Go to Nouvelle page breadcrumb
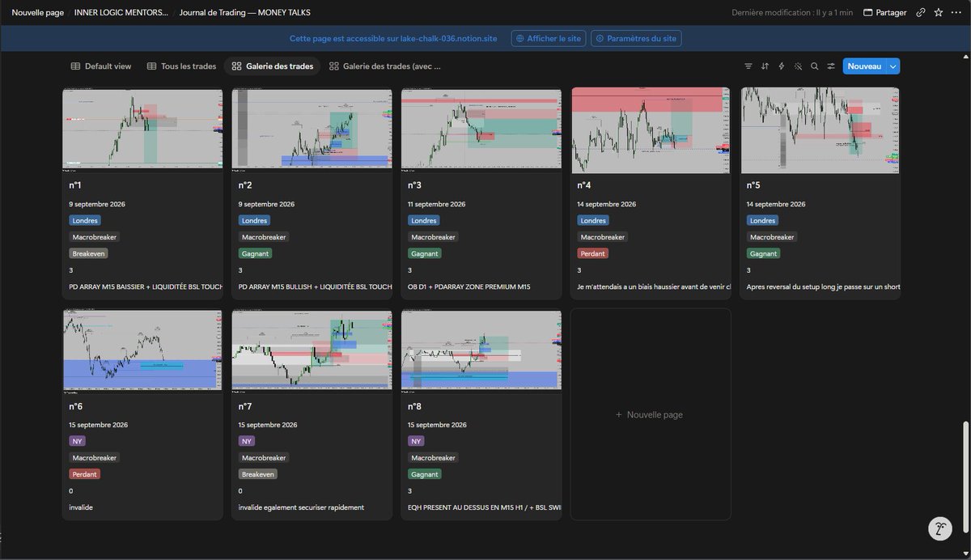The image size is (971, 560). [38, 13]
